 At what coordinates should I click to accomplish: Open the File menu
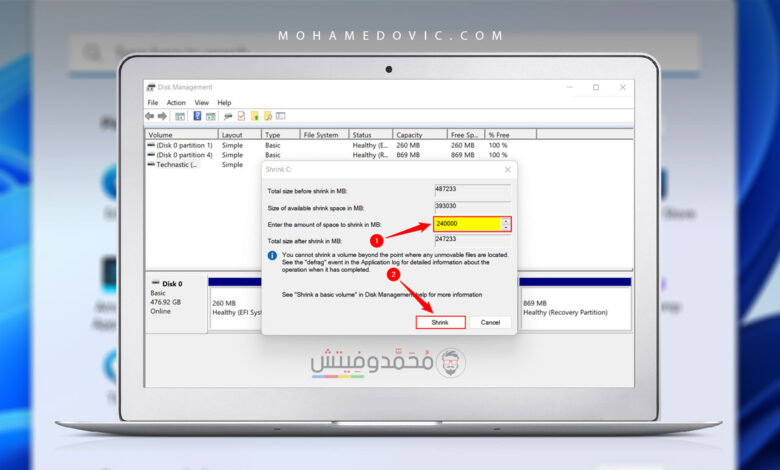click(153, 102)
